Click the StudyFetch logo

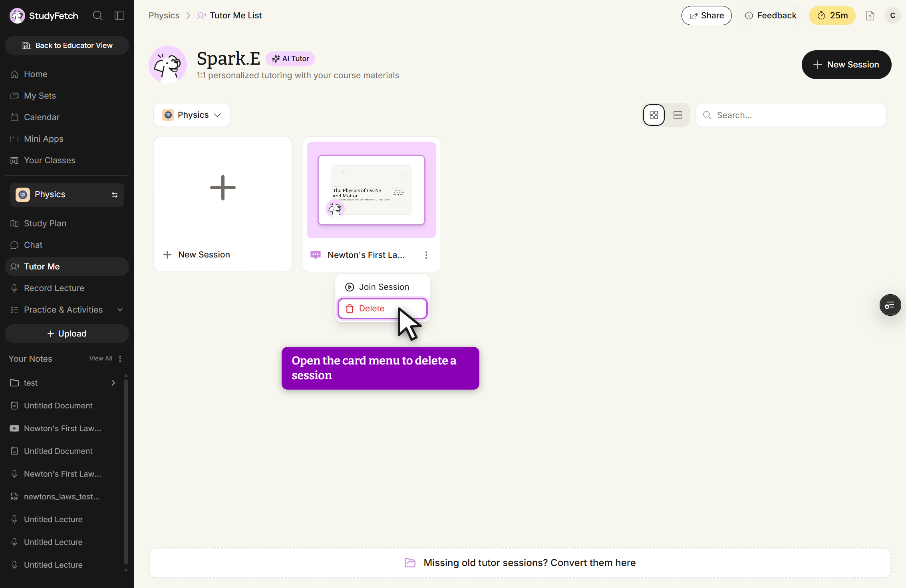click(44, 16)
